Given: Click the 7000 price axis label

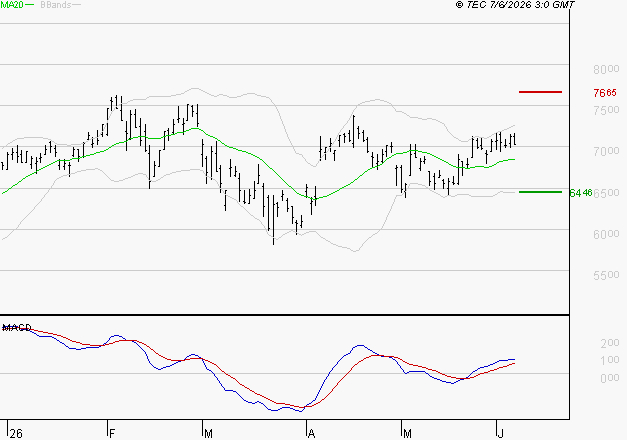Looking at the screenshot, I should tap(606, 151).
